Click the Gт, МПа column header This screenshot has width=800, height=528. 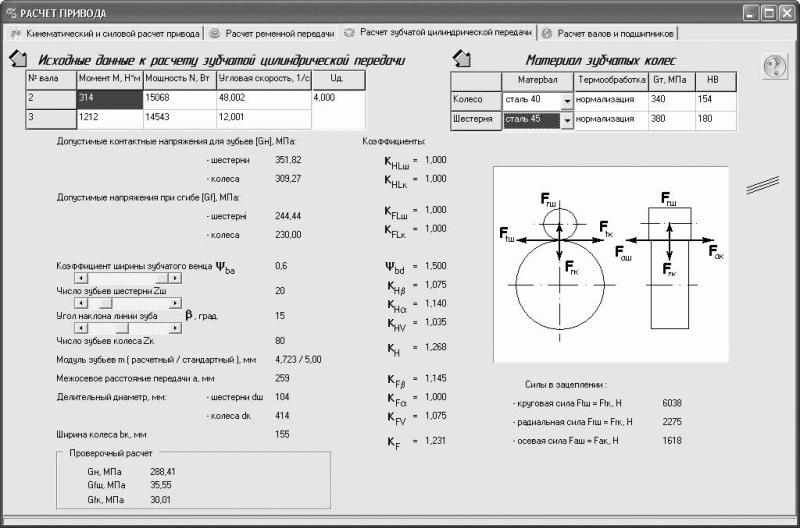coord(671,82)
